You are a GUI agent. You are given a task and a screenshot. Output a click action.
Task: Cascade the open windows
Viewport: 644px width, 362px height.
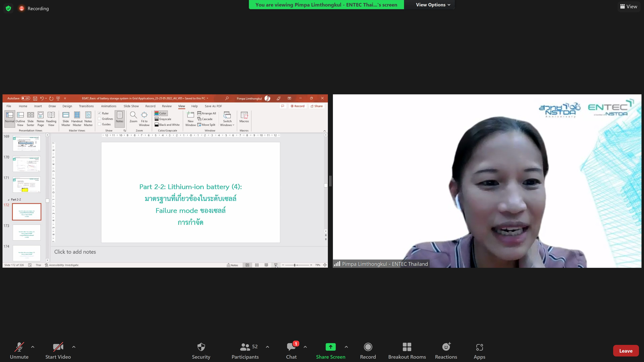205,119
